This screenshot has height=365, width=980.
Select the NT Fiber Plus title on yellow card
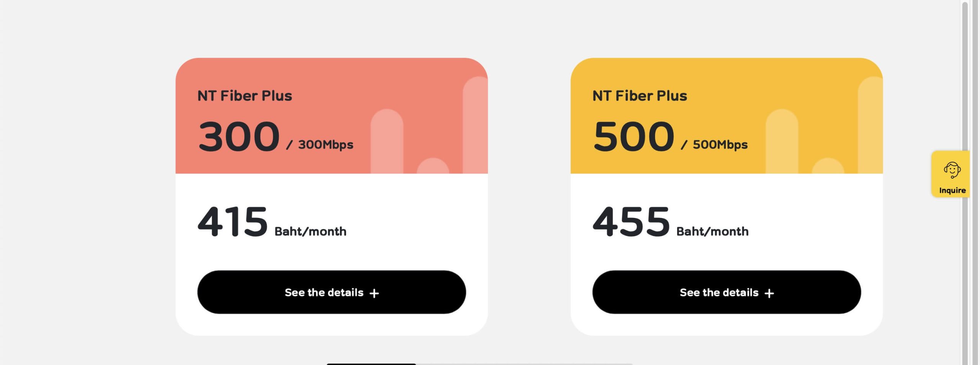[640, 96]
